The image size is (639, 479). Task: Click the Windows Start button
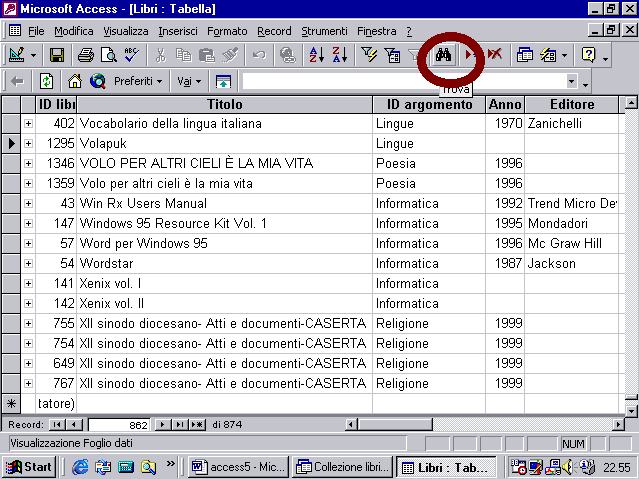click(x=29, y=467)
